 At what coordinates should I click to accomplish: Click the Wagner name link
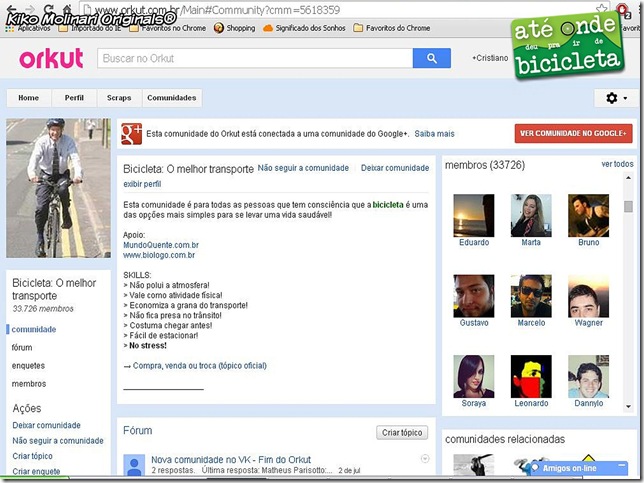(x=589, y=323)
